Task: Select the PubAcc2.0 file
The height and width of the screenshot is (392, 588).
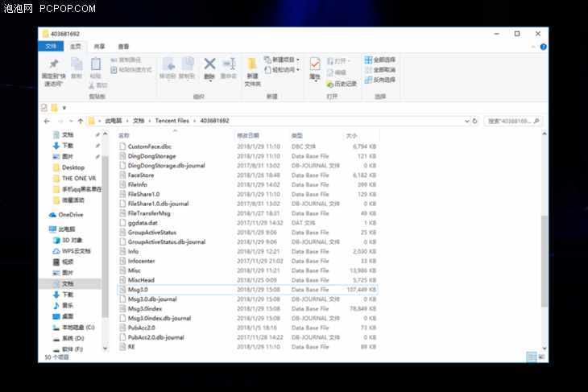Action: coord(142,328)
